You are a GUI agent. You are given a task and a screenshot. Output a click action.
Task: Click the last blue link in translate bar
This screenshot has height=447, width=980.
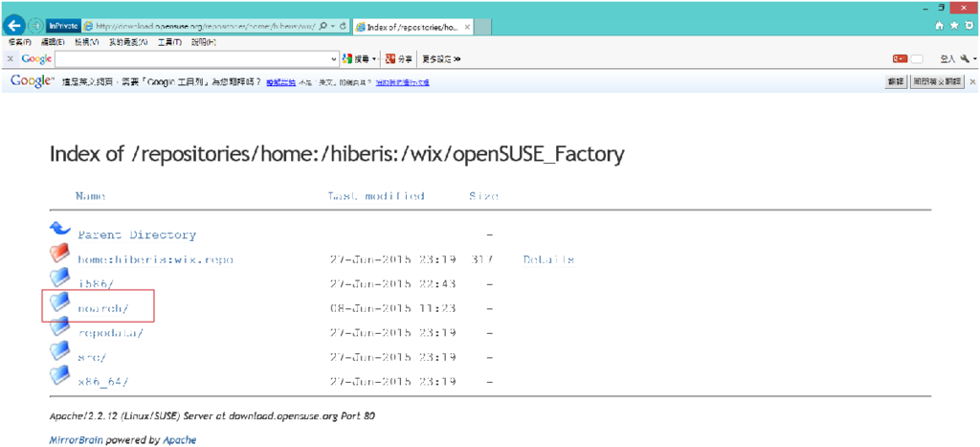click(402, 82)
